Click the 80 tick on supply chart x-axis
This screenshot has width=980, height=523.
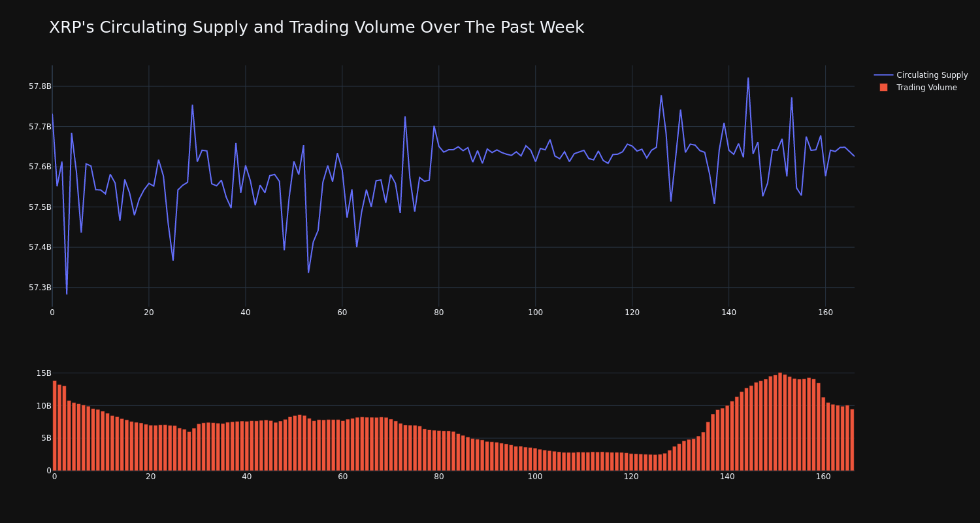click(x=439, y=312)
